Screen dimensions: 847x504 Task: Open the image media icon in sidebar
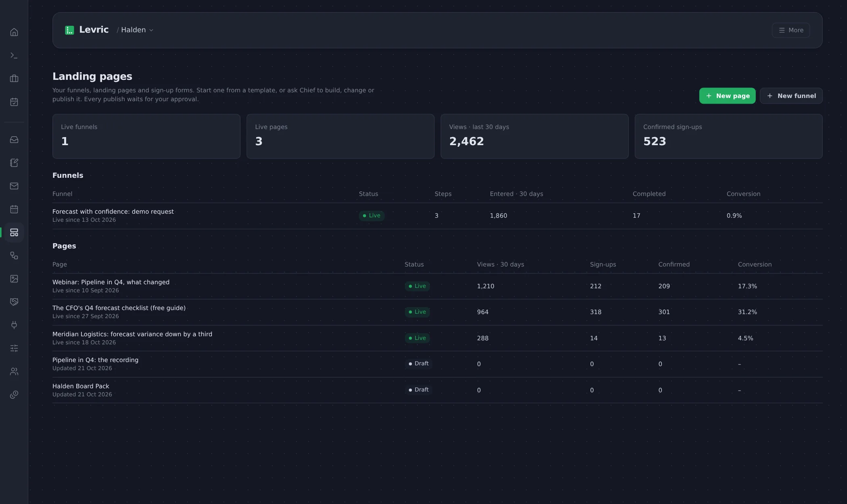coord(14,279)
